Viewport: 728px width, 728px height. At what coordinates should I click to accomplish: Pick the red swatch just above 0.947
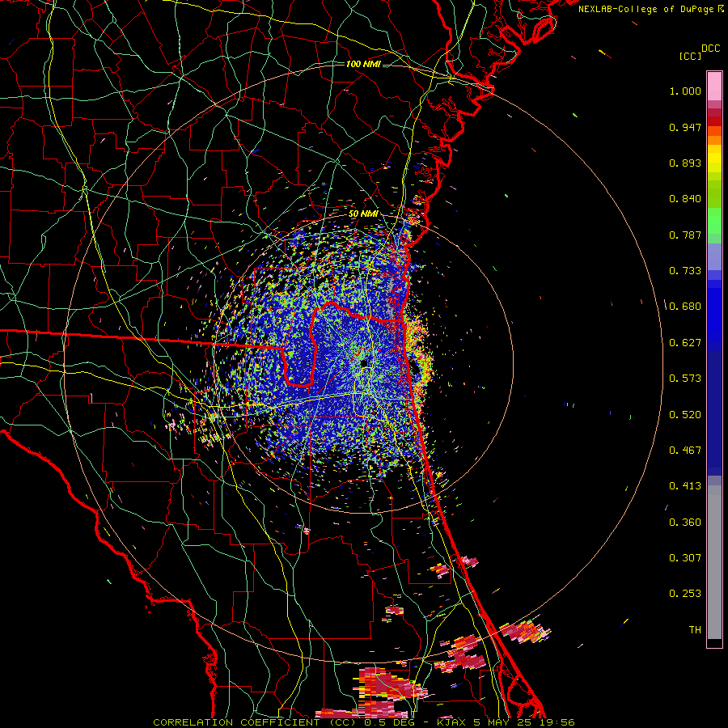tap(714, 121)
